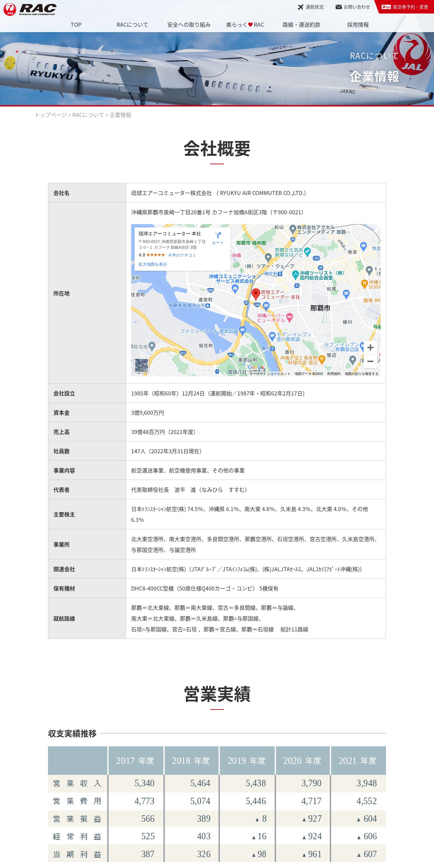The height and width of the screenshot is (868, 434).
Task: Zoom in the map with plus button
Action: (x=370, y=347)
